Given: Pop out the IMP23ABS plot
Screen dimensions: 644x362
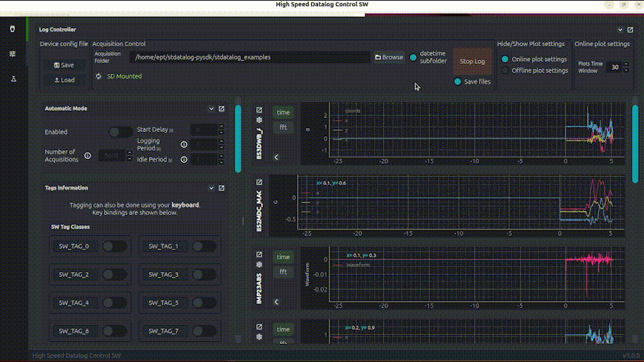Looking at the screenshot, I should tap(259, 255).
